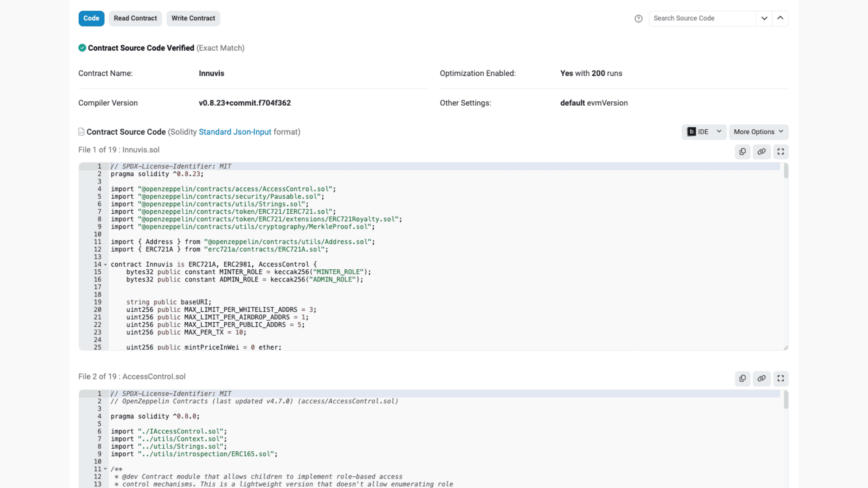Switch to the Write Contract tab

coord(193,19)
